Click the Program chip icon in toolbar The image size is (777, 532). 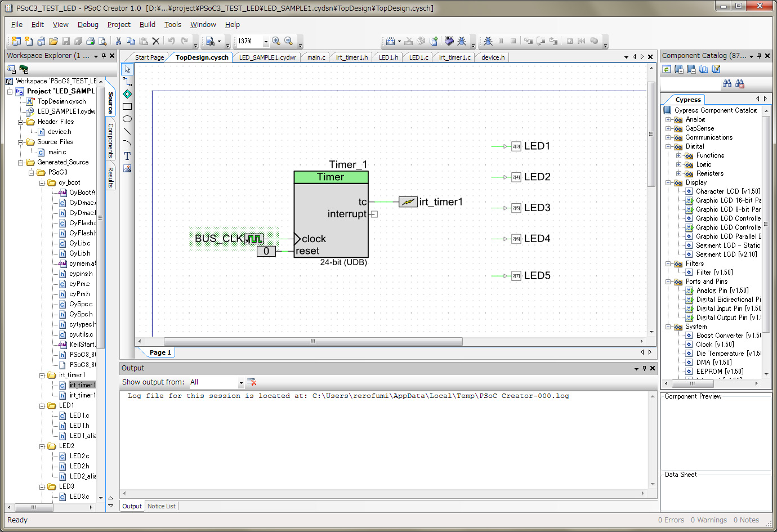tap(449, 41)
